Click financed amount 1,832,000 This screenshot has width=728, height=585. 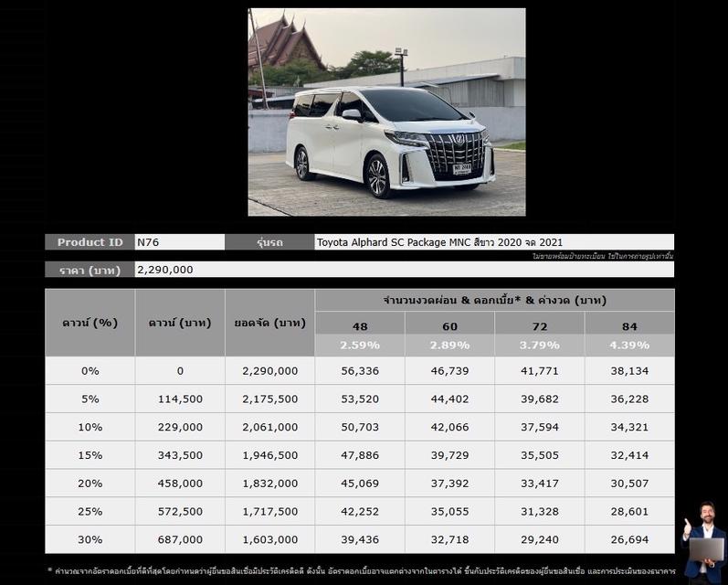[269, 484]
